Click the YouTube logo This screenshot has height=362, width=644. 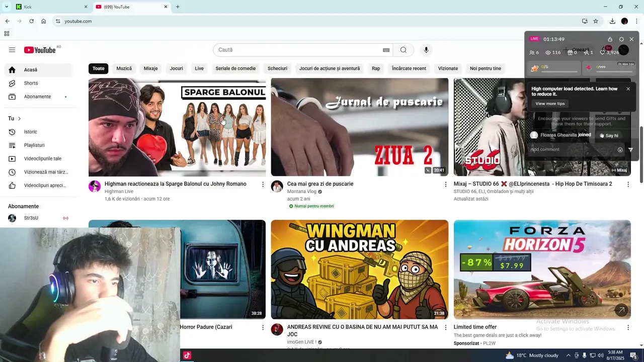pyautogui.click(x=39, y=50)
